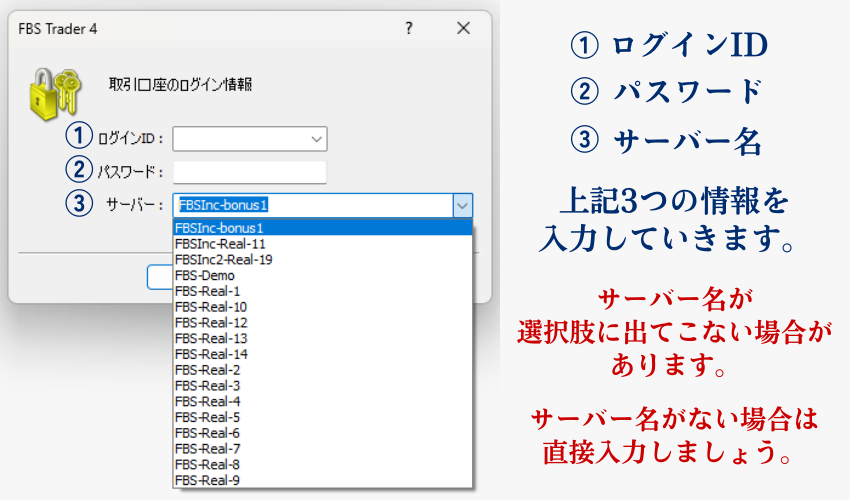Pick the FBS-Real-9 server option
This screenshot has height=500, width=850.
[323, 480]
